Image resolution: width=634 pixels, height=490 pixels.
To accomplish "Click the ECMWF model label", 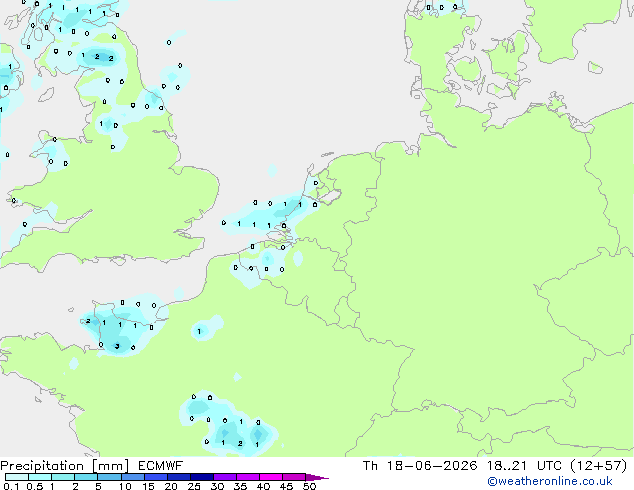I will [161, 466].
